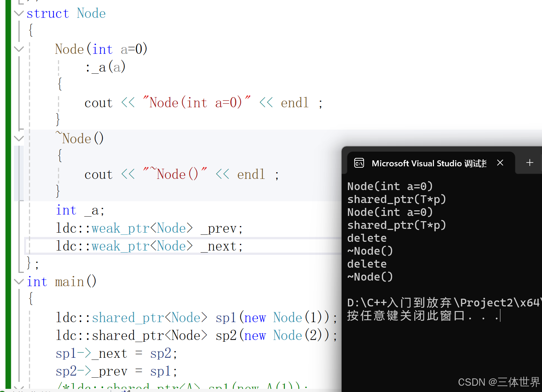The width and height of the screenshot is (542, 392).
Task: Click the 'sp2->_prev = sp1;' statement
Action: coord(116,371)
